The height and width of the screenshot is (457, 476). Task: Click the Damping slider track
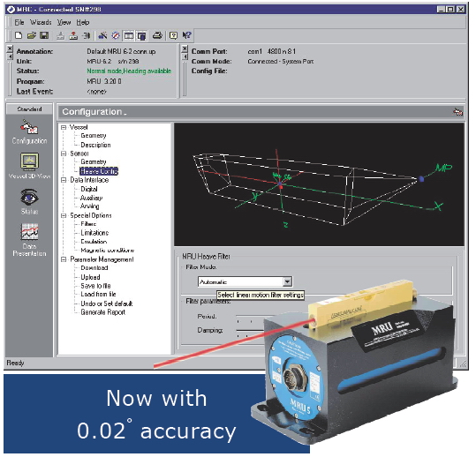[251, 331]
